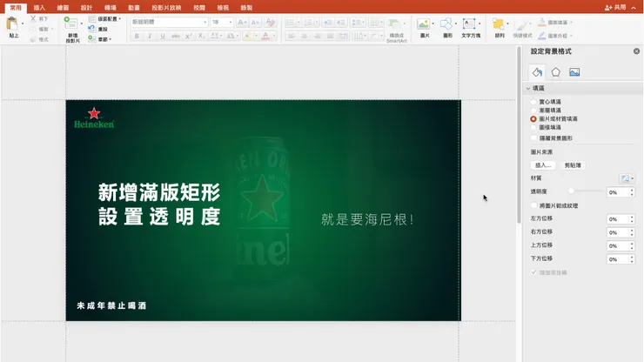Click the red font color icon

[x=265, y=37]
